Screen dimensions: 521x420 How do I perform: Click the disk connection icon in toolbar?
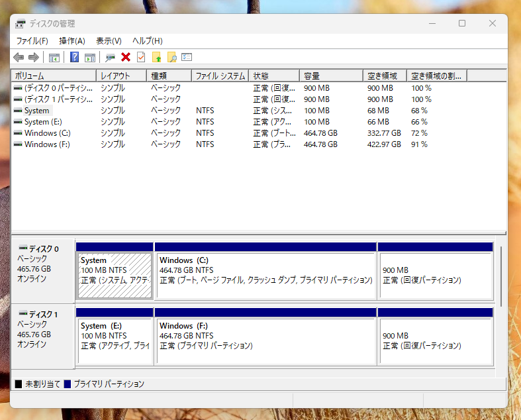(x=110, y=58)
